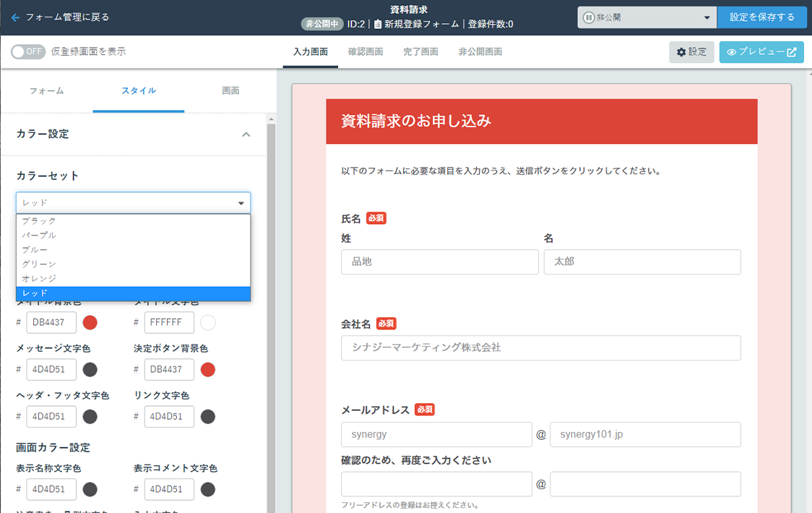Viewport: 812px width, 513px height.
Task: Close the カラーセット combo box arrow
Action: (x=241, y=203)
